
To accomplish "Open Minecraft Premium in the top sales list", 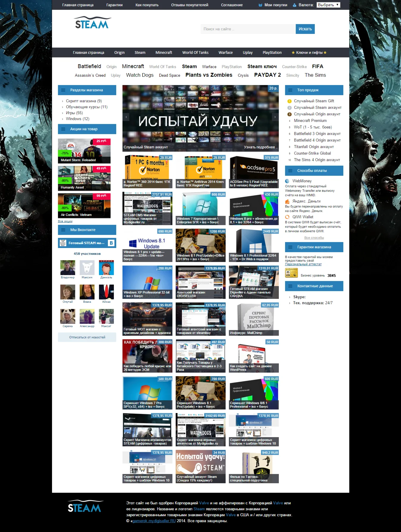I will click(310, 121).
